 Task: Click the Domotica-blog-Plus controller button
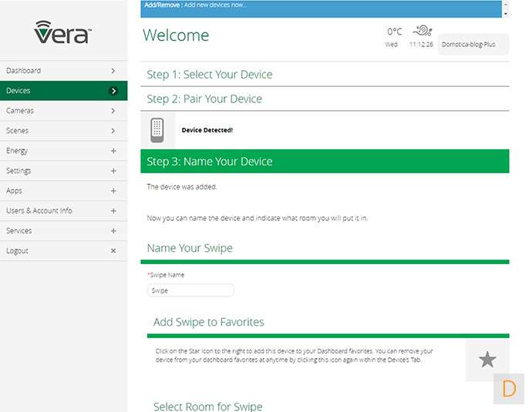click(x=469, y=45)
